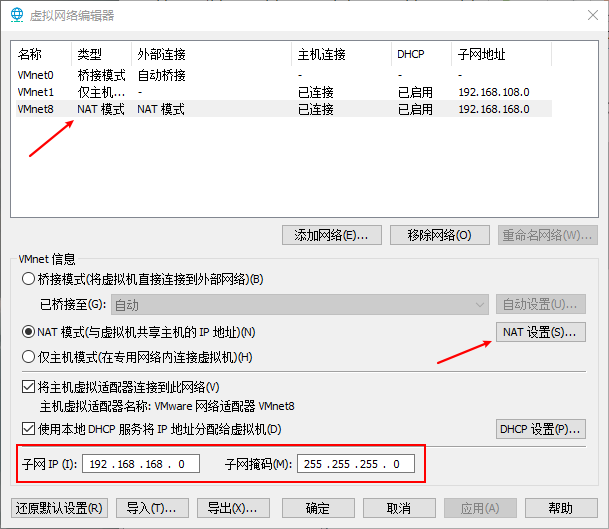This screenshot has width=609, height=529.
Task: Open 帮助 help button
Action: [x=561, y=508]
